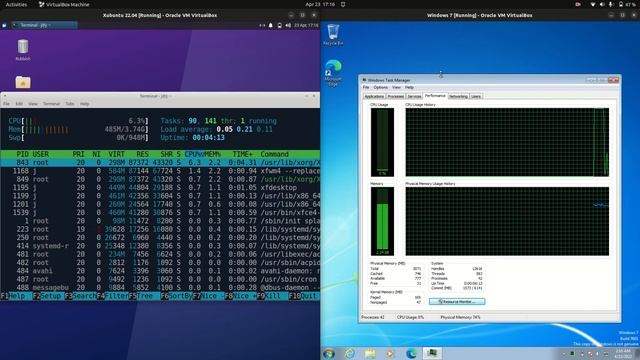This screenshot has height=360, width=640.
Task: Click the Resource Monitor button
Action: 457,302
